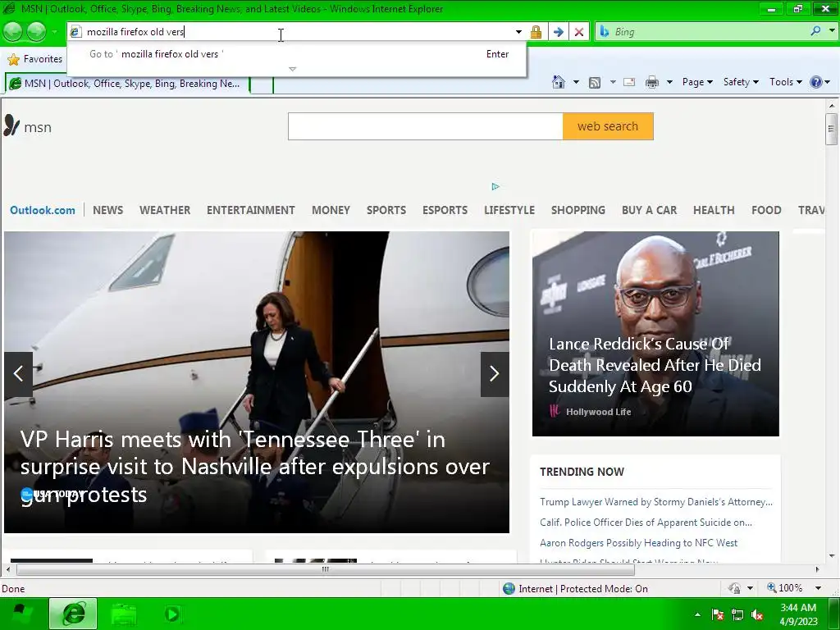Image resolution: width=840 pixels, height=630 pixels.
Task: Open the SPORTS section link
Action: click(386, 210)
